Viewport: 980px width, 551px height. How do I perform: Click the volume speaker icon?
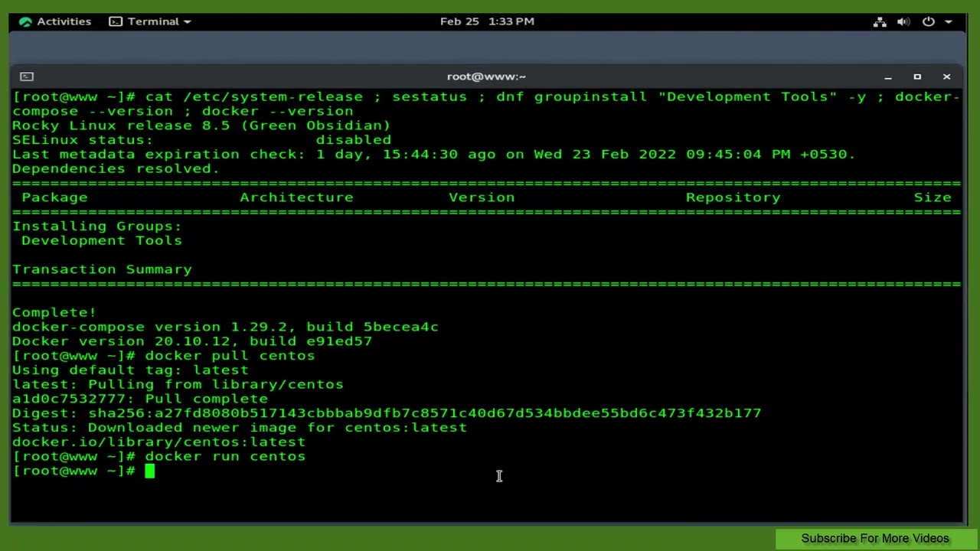903,21
